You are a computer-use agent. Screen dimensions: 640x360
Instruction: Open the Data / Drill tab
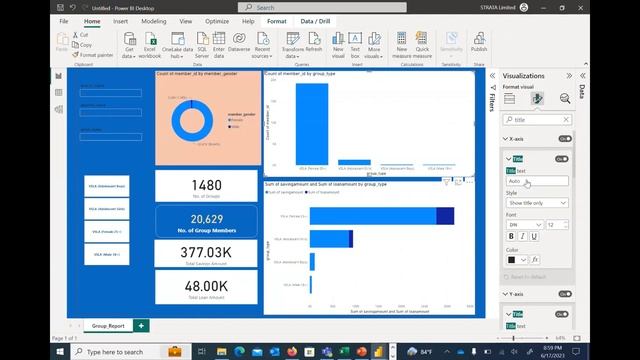315,21
